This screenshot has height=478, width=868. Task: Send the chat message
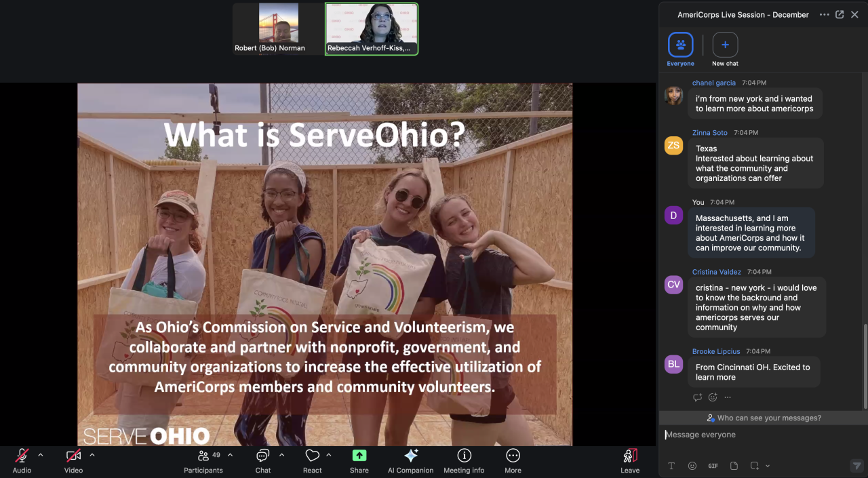[856, 466]
